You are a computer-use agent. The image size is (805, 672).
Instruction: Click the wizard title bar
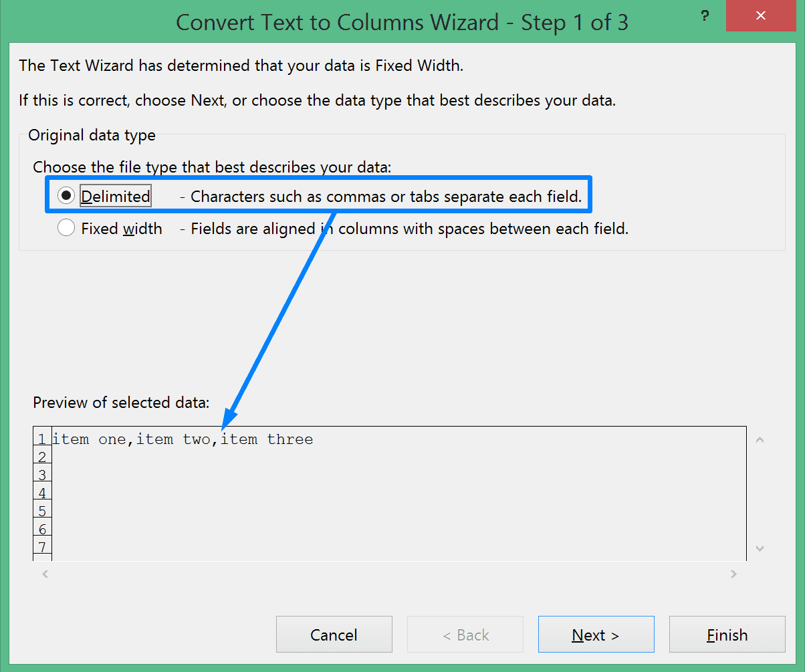tap(401, 22)
